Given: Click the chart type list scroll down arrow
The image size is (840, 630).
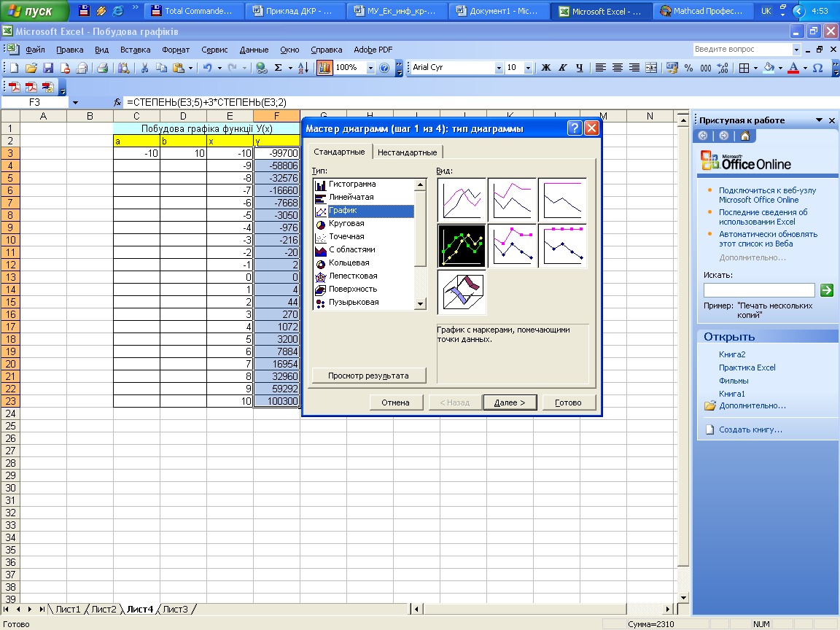Looking at the screenshot, I should [x=421, y=303].
